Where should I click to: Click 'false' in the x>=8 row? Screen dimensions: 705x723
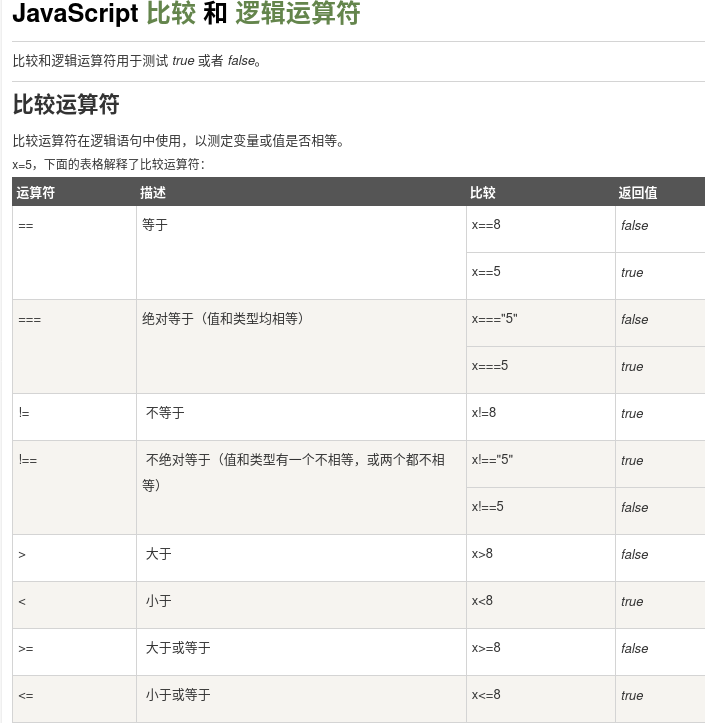pos(634,649)
